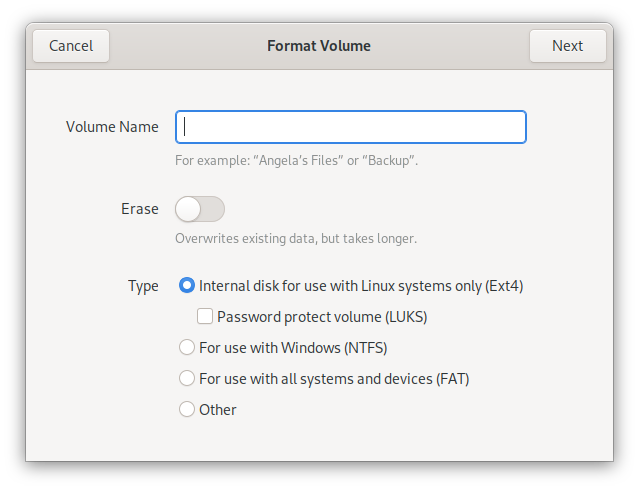
Task: Click the "Angela's Files" example hint text
Action: coord(296,160)
